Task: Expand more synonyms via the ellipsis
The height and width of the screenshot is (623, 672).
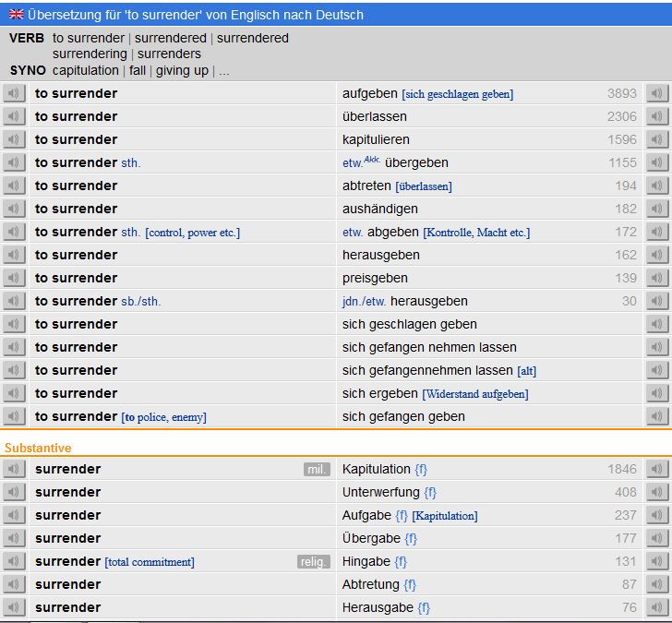Action: click(x=223, y=70)
